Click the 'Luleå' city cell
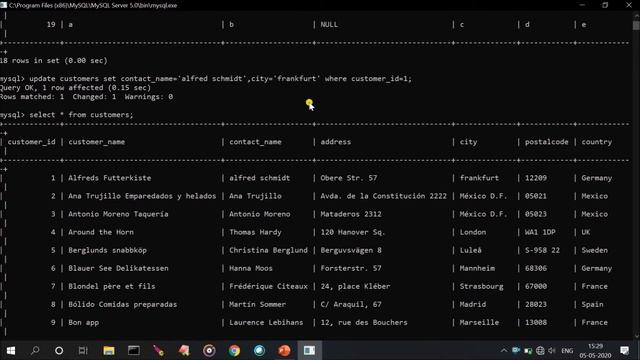Image resolution: width=640 pixels, height=360 pixels. (x=471, y=250)
